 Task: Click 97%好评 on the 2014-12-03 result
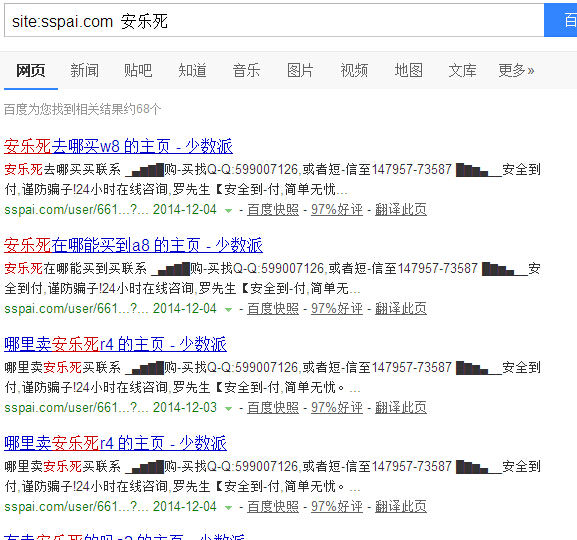337,408
